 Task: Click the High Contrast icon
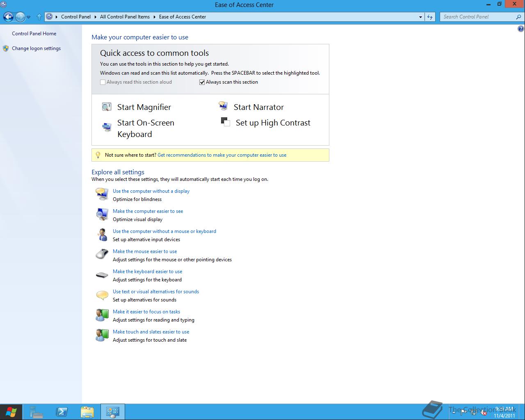(225, 122)
